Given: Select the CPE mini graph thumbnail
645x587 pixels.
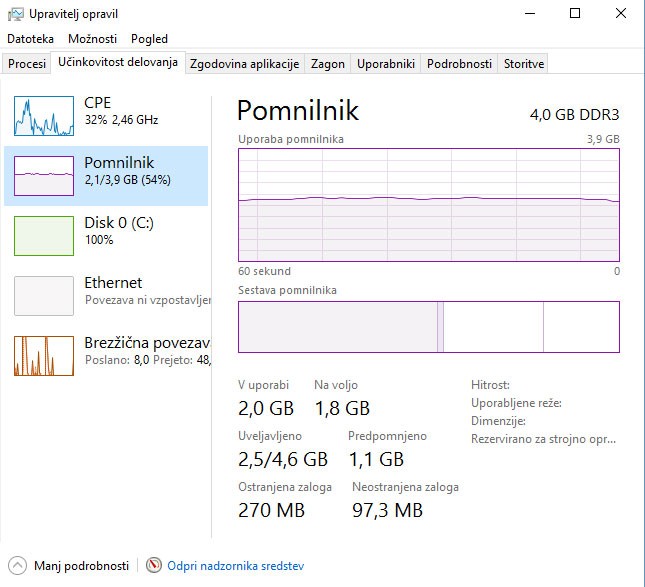Looking at the screenshot, I should click(44, 116).
